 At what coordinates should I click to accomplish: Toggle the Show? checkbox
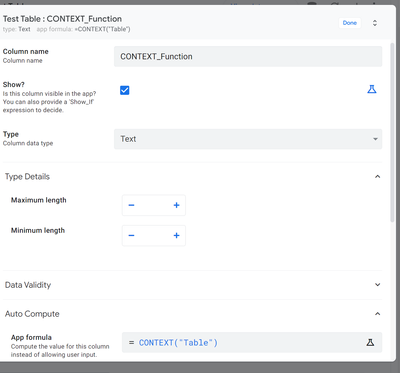click(x=125, y=90)
